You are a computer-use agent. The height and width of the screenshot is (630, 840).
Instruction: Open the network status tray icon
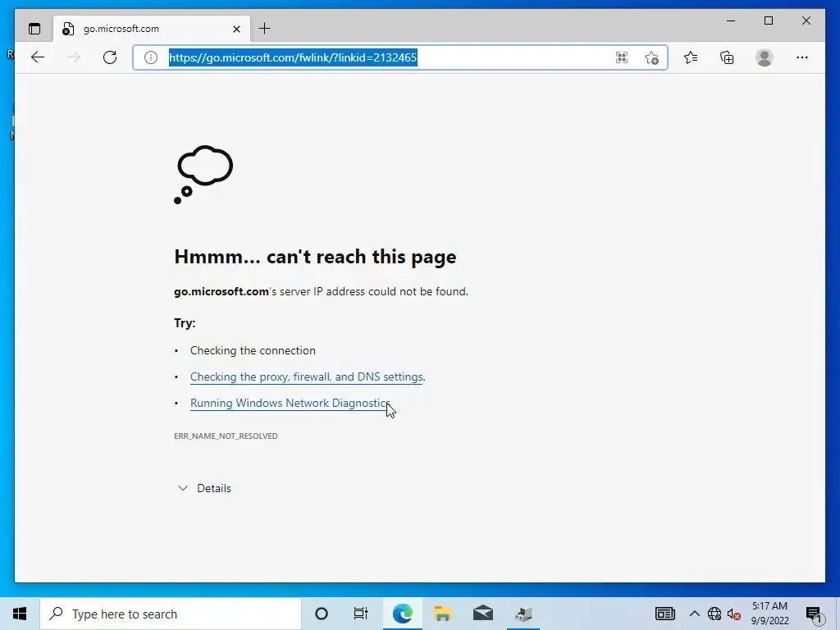pyautogui.click(x=714, y=614)
